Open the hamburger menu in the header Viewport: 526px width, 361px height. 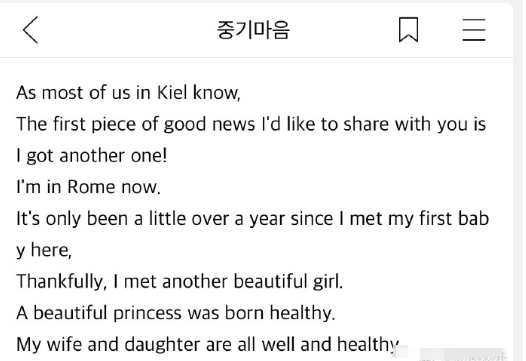tap(474, 30)
